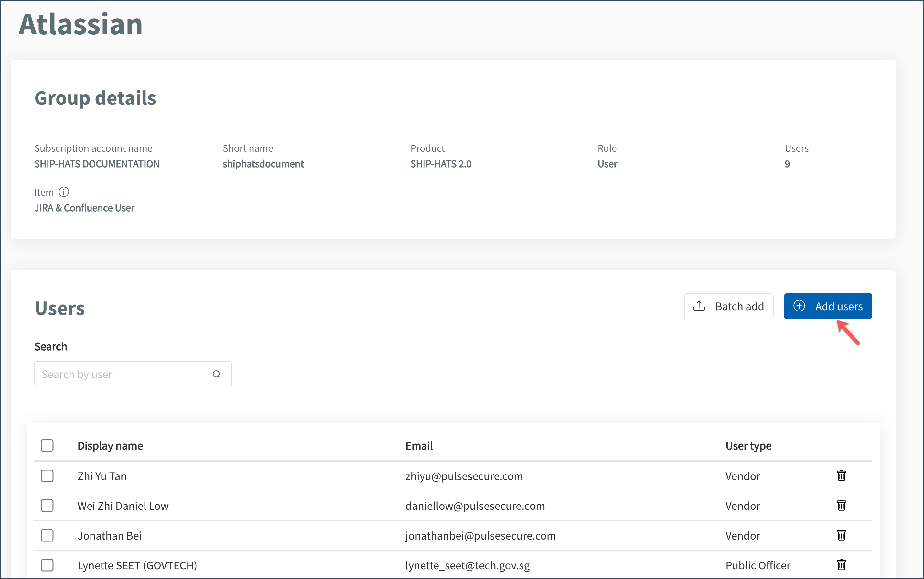Tick the Jonathan Bei checkbox

[x=47, y=535]
